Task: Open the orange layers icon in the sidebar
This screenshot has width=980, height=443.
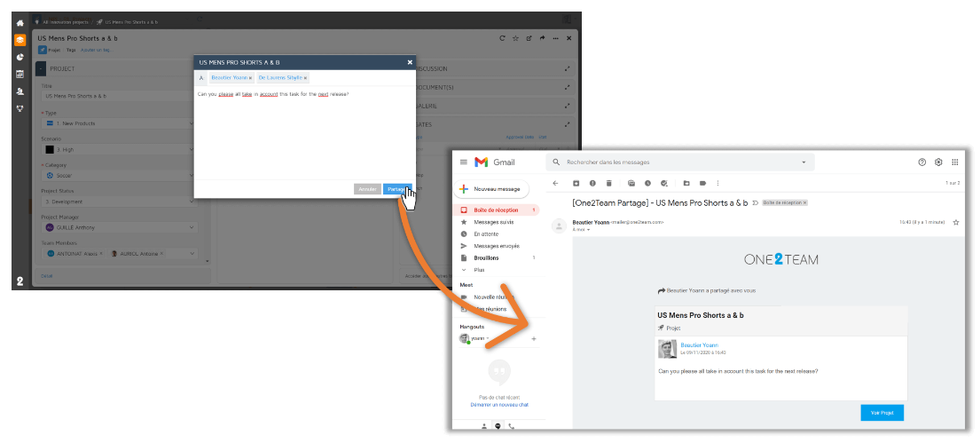Action: [20, 40]
